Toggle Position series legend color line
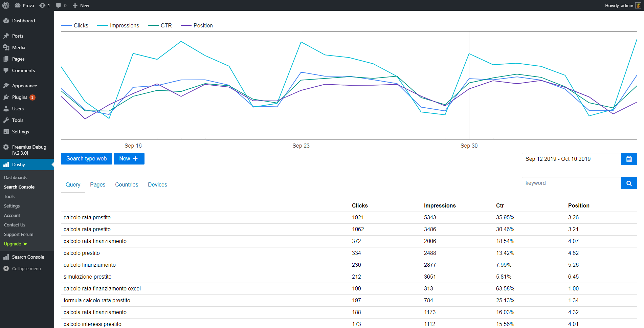 (186, 26)
